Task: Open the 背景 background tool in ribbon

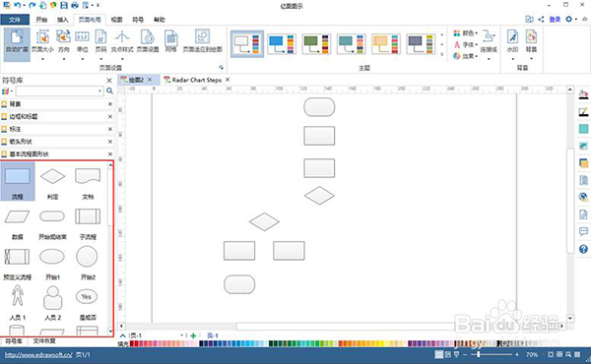Action: [532, 44]
